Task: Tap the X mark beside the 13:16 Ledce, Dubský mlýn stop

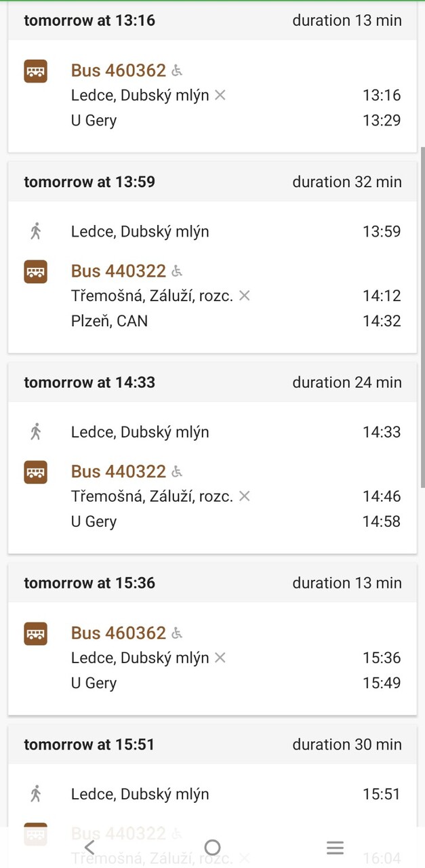Action: pyautogui.click(x=220, y=96)
